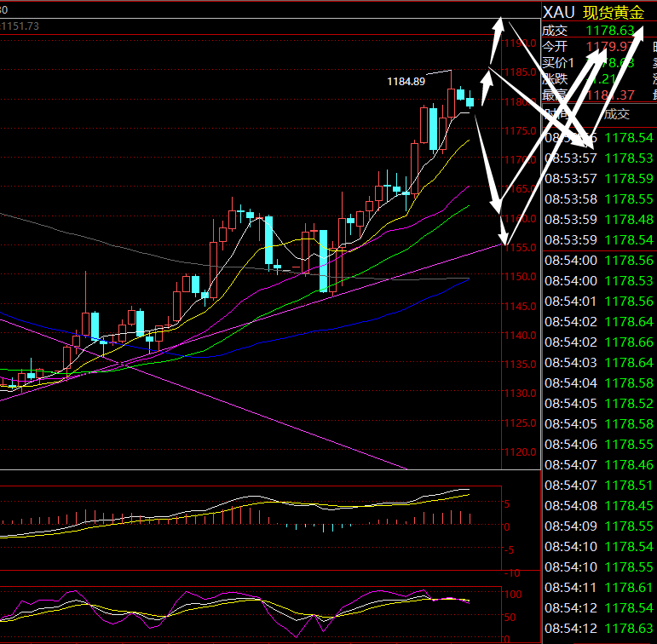
Task: Select tick row 08:54:01 with price 1178.56
Action: click(600, 301)
